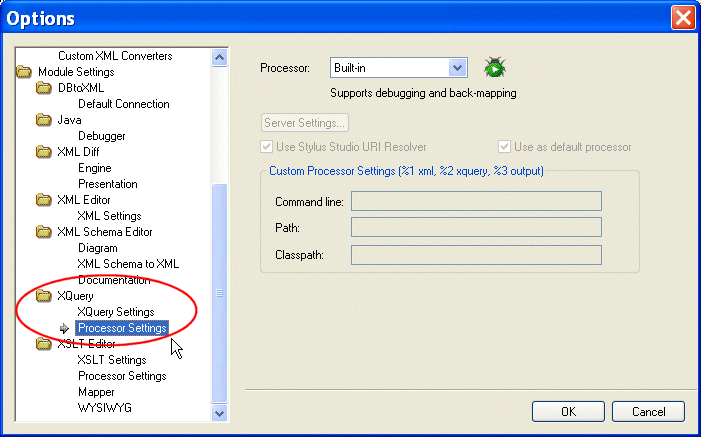Click the Module Settings folder icon
Viewport: 701px width, 437px height.
click(24, 72)
